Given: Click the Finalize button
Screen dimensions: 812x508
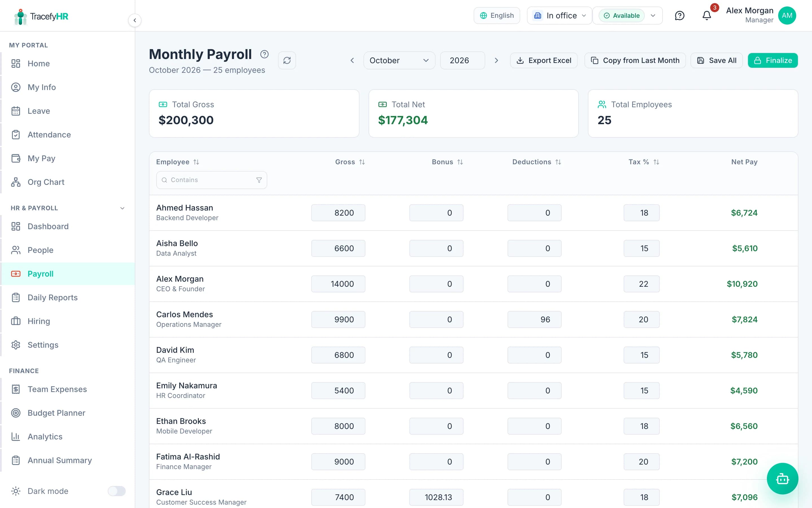Looking at the screenshot, I should [773, 60].
